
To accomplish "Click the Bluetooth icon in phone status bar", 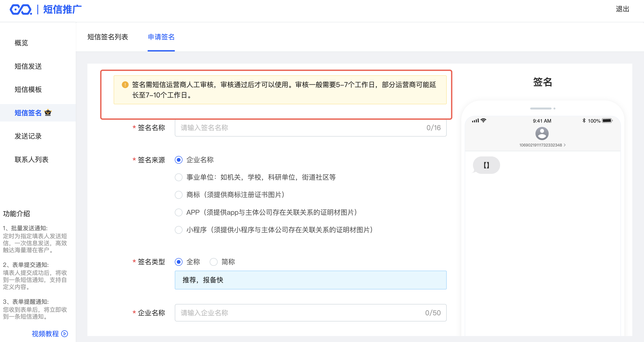I will [584, 121].
